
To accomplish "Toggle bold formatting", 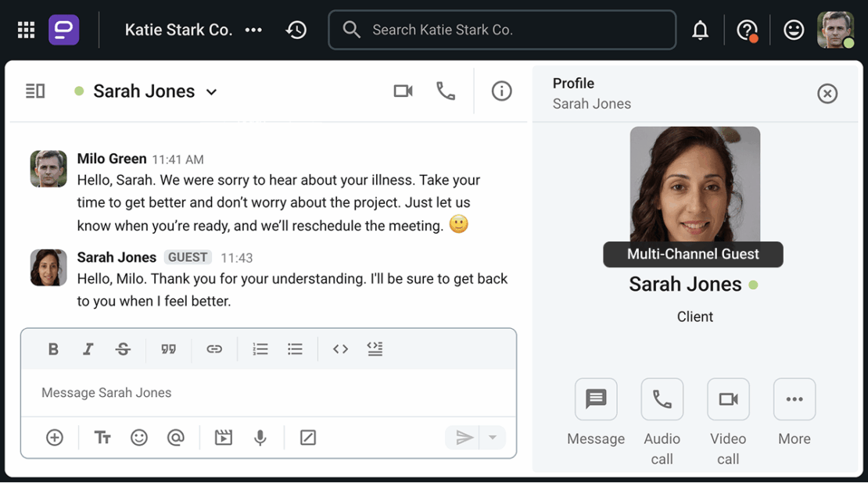I will [x=53, y=349].
